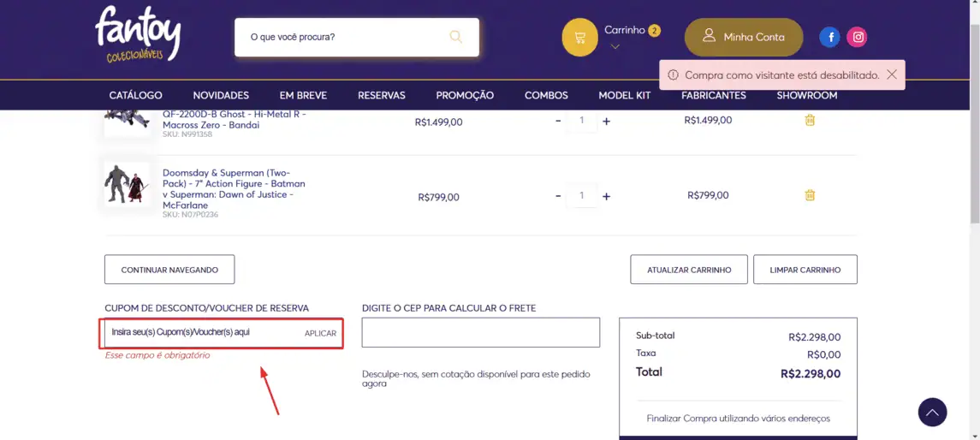
Task: Open the Instagram profile icon
Action: 858,37
